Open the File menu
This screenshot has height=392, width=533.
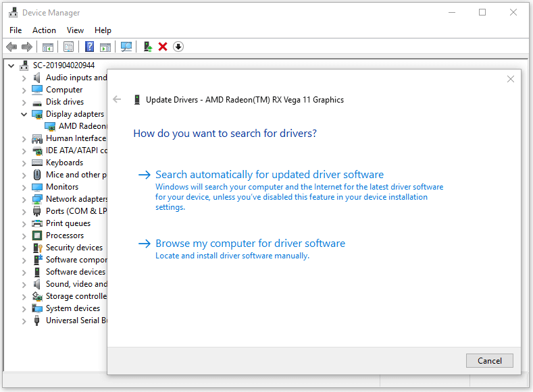[16, 30]
